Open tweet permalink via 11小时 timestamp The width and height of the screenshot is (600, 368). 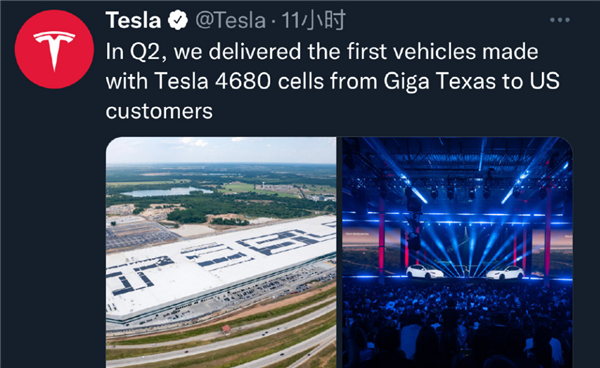(314, 20)
